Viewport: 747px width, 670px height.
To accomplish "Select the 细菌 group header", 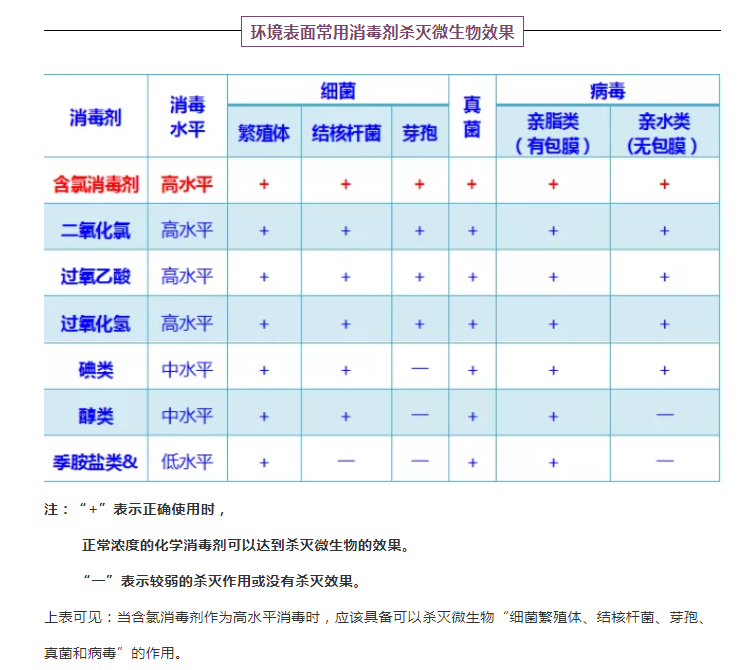I will [x=337, y=92].
